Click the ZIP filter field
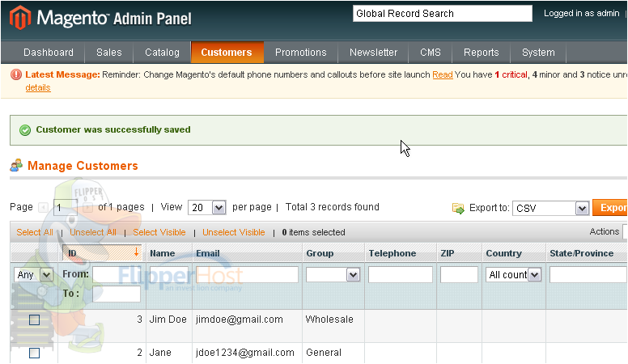628x364 pixels. pos(459,275)
